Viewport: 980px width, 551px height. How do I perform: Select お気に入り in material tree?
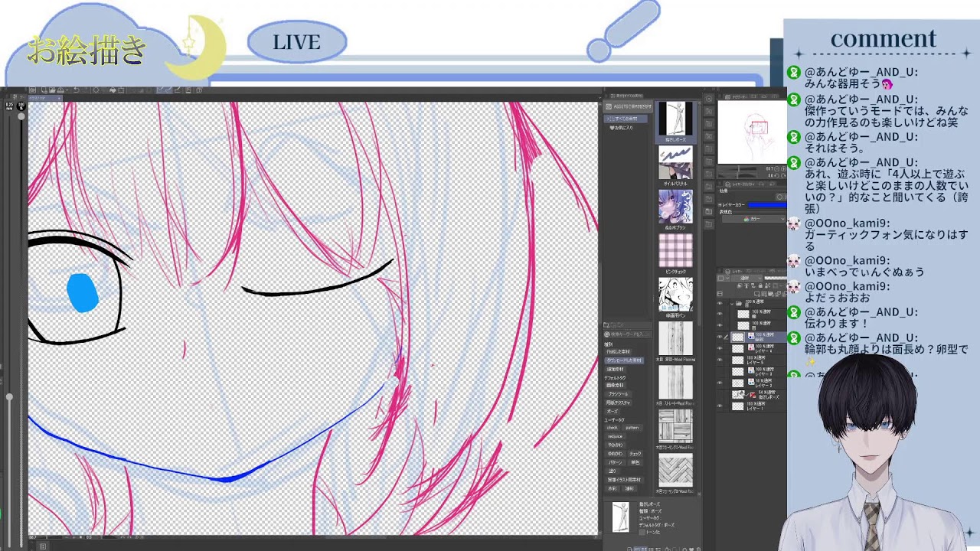(x=621, y=128)
